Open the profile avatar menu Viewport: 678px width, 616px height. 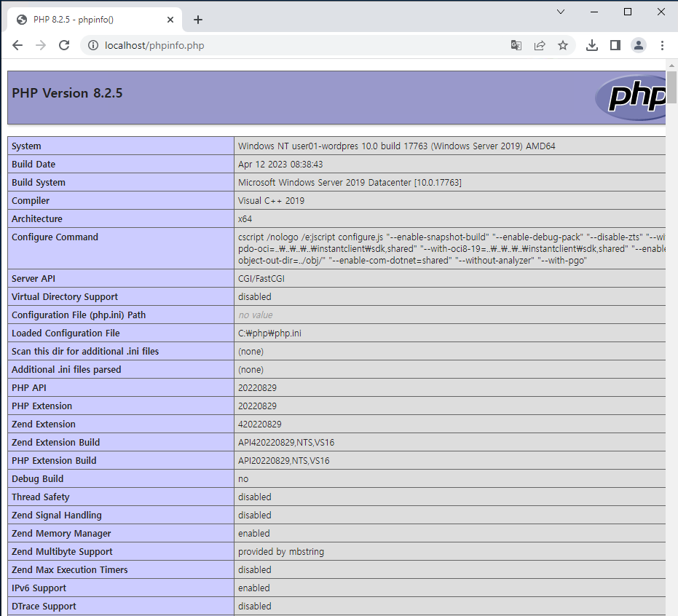click(639, 45)
